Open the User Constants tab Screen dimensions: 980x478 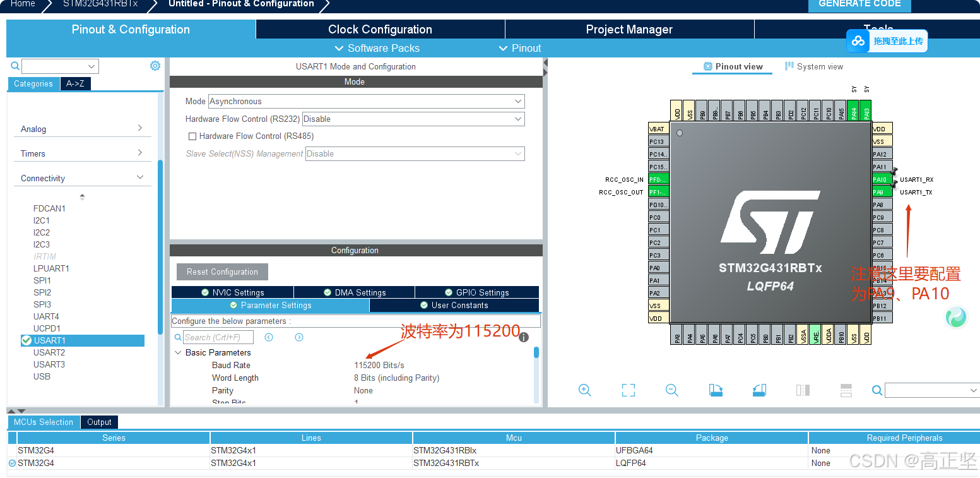pyautogui.click(x=454, y=305)
